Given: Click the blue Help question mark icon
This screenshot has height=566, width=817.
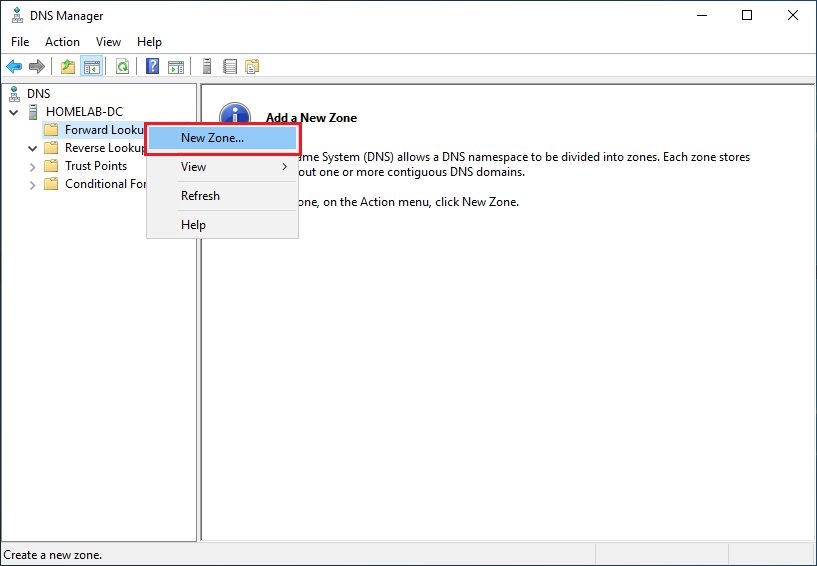Looking at the screenshot, I should [153, 67].
